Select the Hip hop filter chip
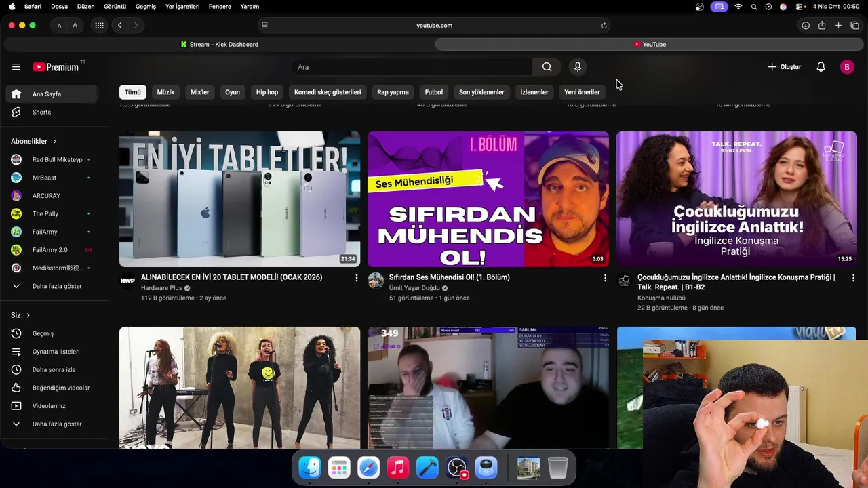This screenshot has height=488, width=868. (267, 92)
